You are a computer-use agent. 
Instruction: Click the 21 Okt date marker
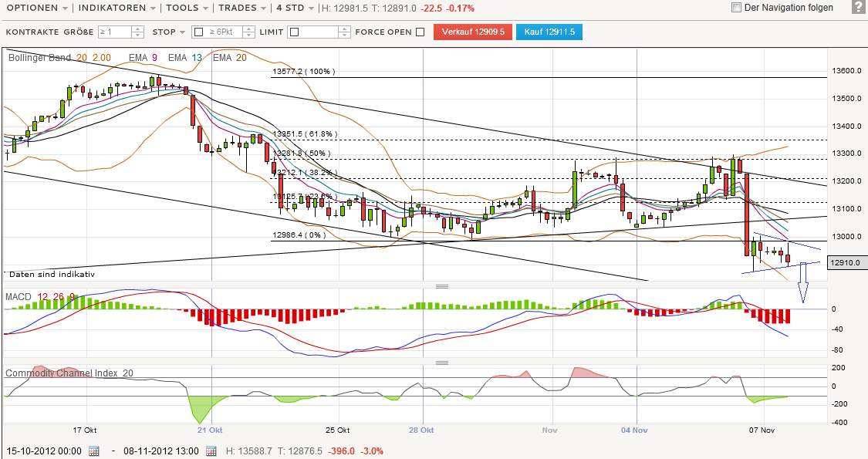tap(210, 430)
